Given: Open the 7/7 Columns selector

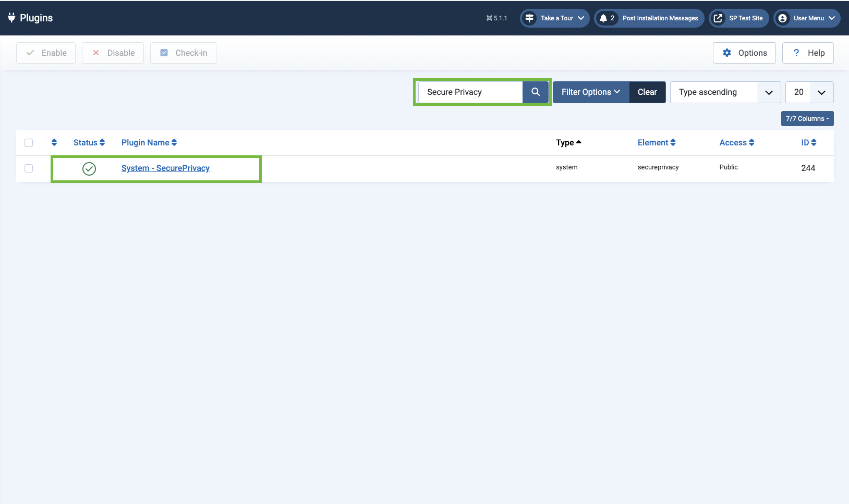Looking at the screenshot, I should (807, 119).
